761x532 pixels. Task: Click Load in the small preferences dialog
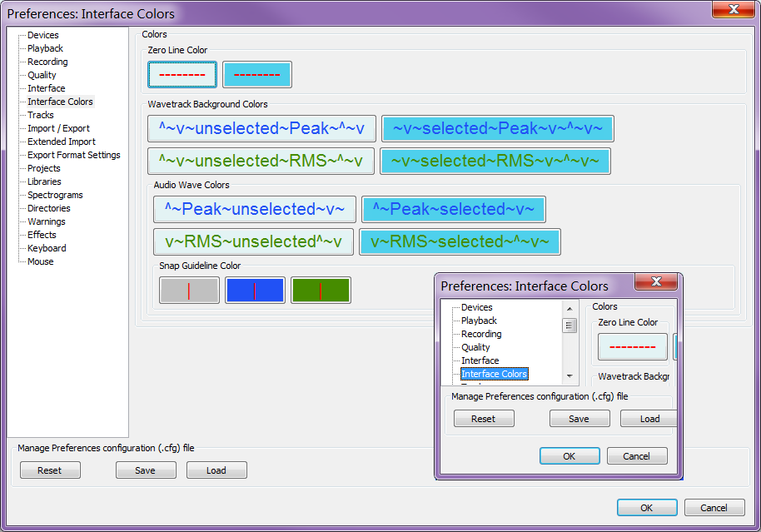click(649, 419)
